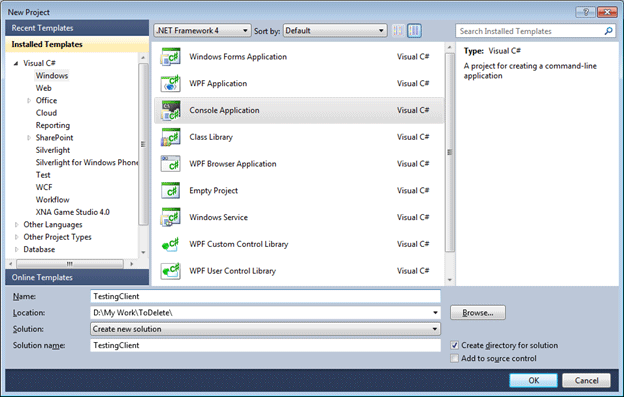This screenshot has width=624, height=397.
Task: Pick the WPF Custom Control Library icon
Action: coord(170,244)
